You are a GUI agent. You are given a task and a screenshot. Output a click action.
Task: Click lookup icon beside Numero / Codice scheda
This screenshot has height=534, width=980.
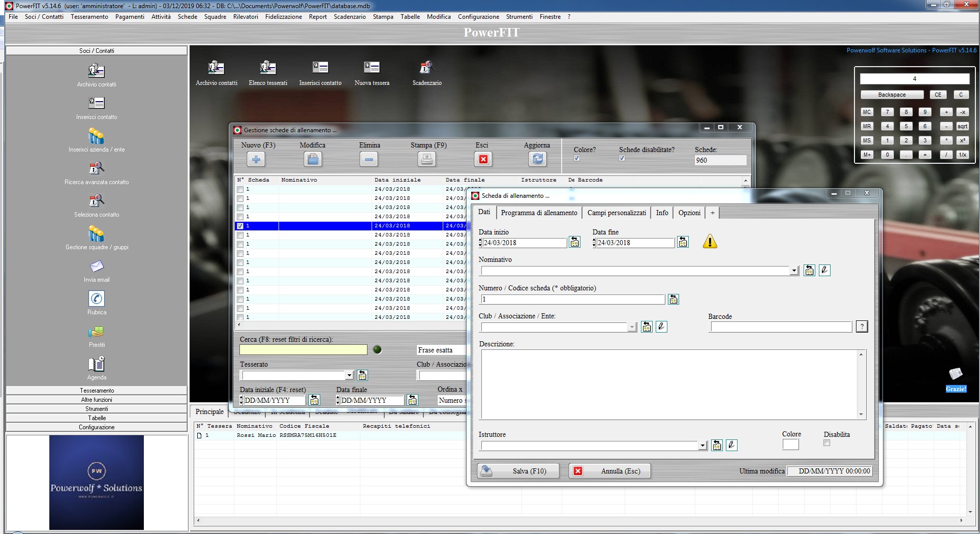(673, 299)
